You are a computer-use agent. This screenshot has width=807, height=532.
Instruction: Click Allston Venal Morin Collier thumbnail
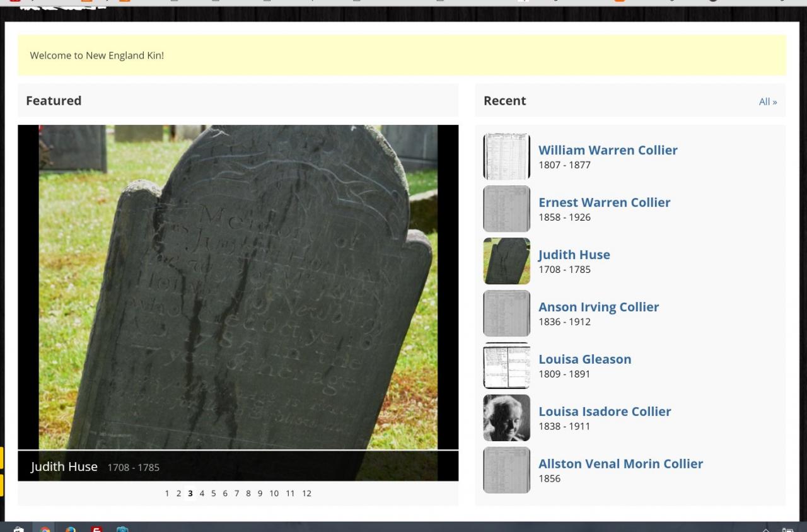506,470
